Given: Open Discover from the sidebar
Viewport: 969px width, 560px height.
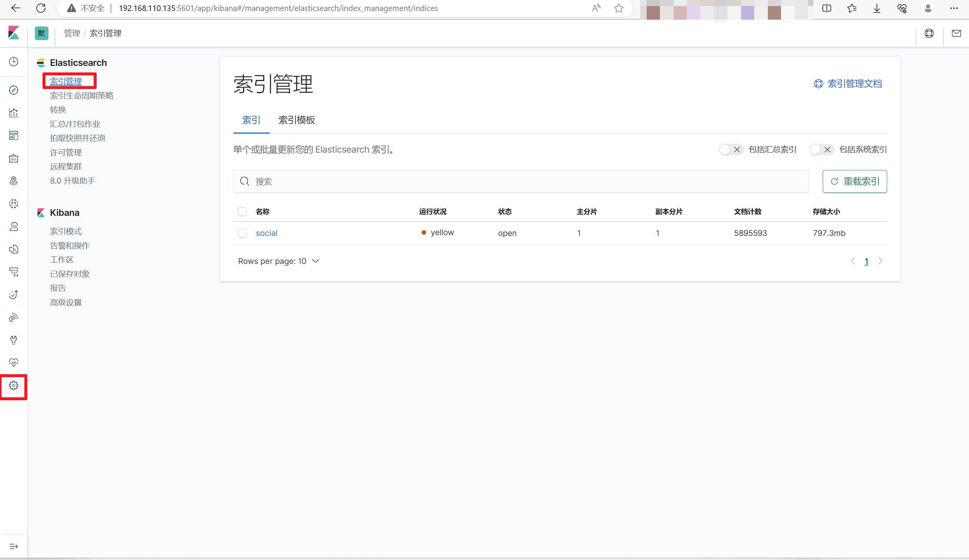Looking at the screenshot, I should click(x=14, y=90).
